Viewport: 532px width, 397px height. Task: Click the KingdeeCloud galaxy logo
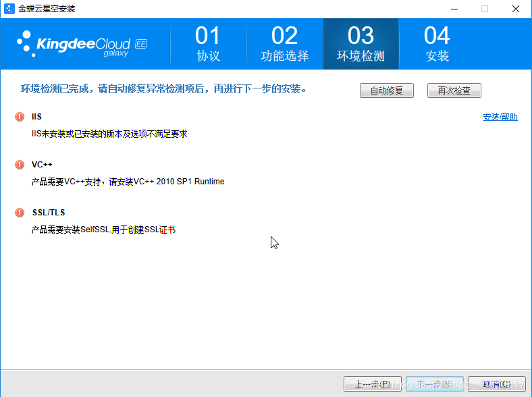pyautogui.click(x=74, y=44)
